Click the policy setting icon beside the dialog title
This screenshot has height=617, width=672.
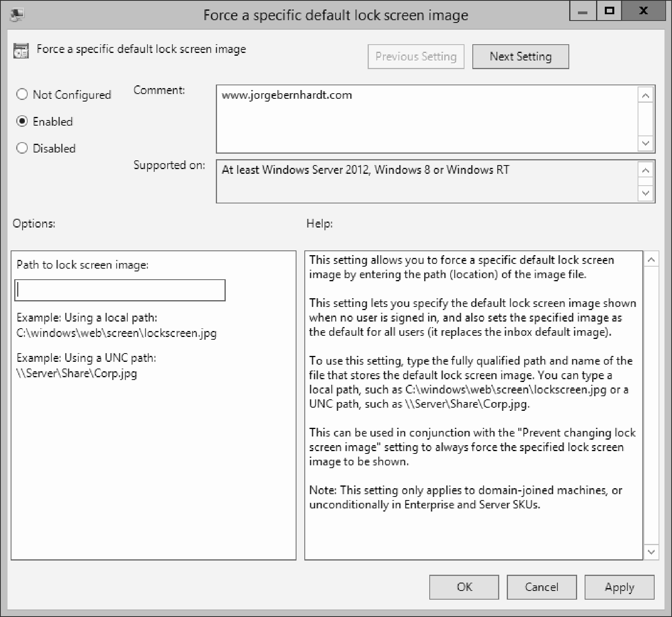(21, 51)
